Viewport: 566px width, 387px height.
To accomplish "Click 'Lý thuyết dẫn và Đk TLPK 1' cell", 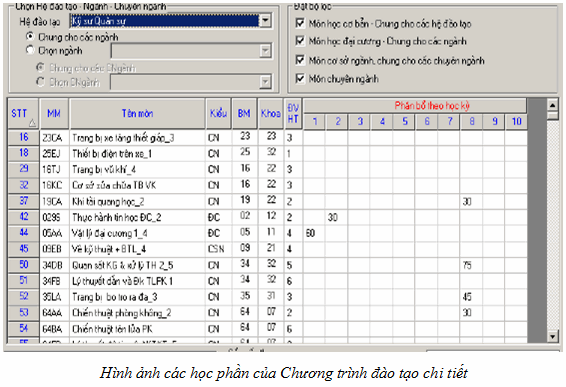I will [x=137, y=281].
